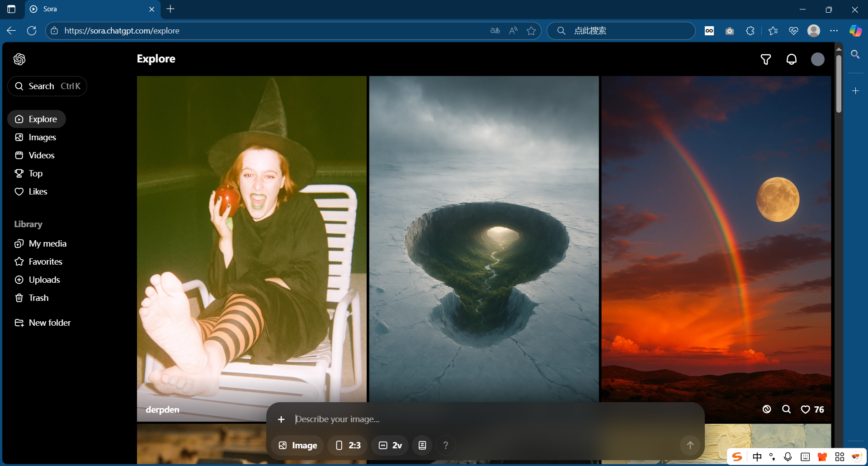This screenshot has width=868, height=466.
Task: Open the Image type selector
Action: (297, 445)
